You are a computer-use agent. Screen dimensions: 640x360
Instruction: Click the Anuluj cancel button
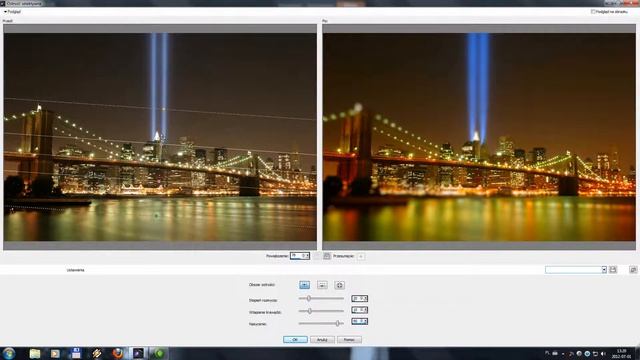click(322, 340)
